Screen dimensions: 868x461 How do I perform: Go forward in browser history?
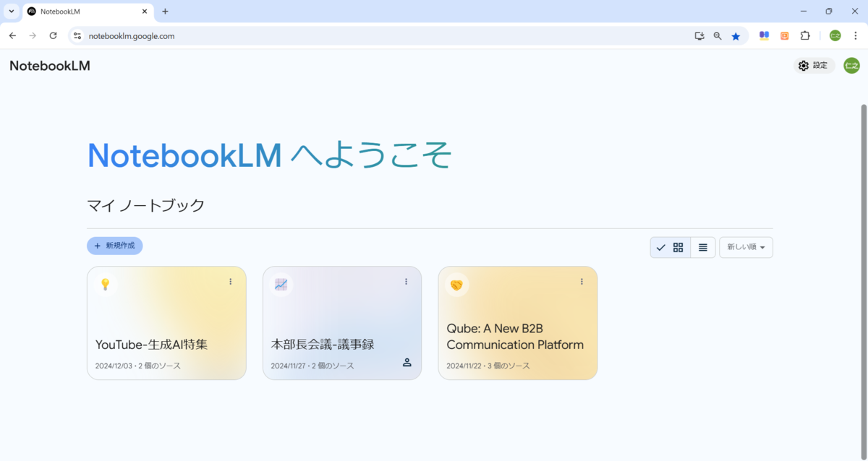pos(33,35)
